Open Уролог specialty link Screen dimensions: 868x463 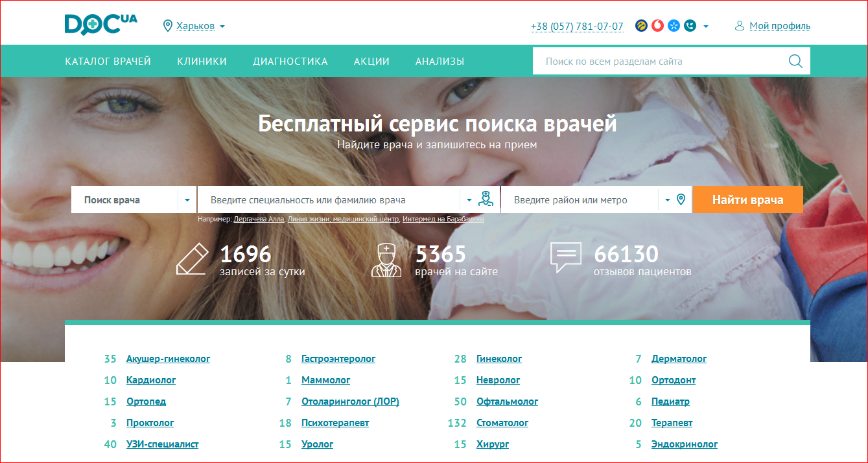pos(317,444)
